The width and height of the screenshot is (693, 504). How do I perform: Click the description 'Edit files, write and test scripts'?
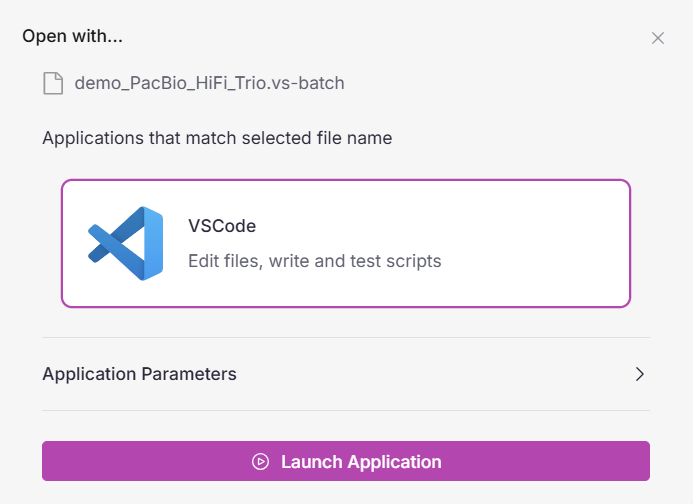[x=314, y=261]
